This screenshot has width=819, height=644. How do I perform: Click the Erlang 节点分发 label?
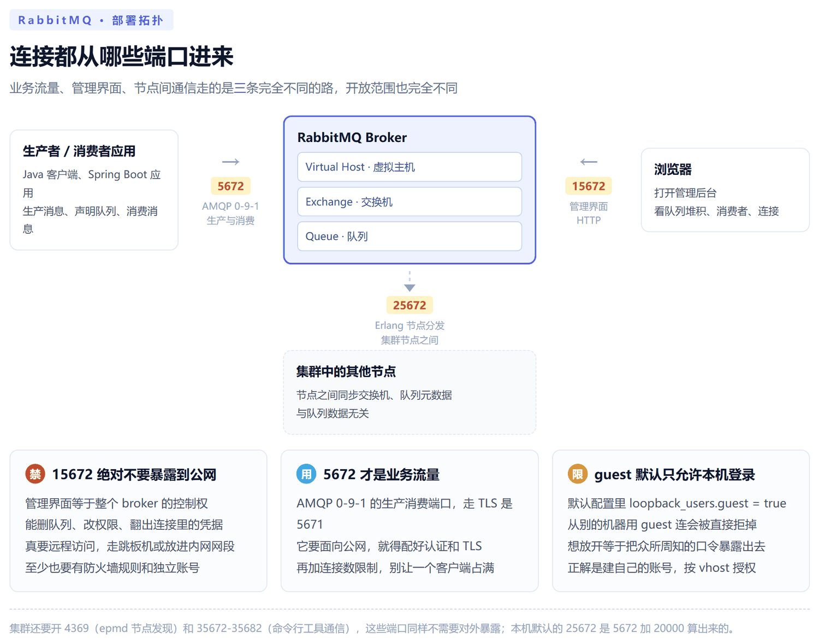click(x=410, y=326)
